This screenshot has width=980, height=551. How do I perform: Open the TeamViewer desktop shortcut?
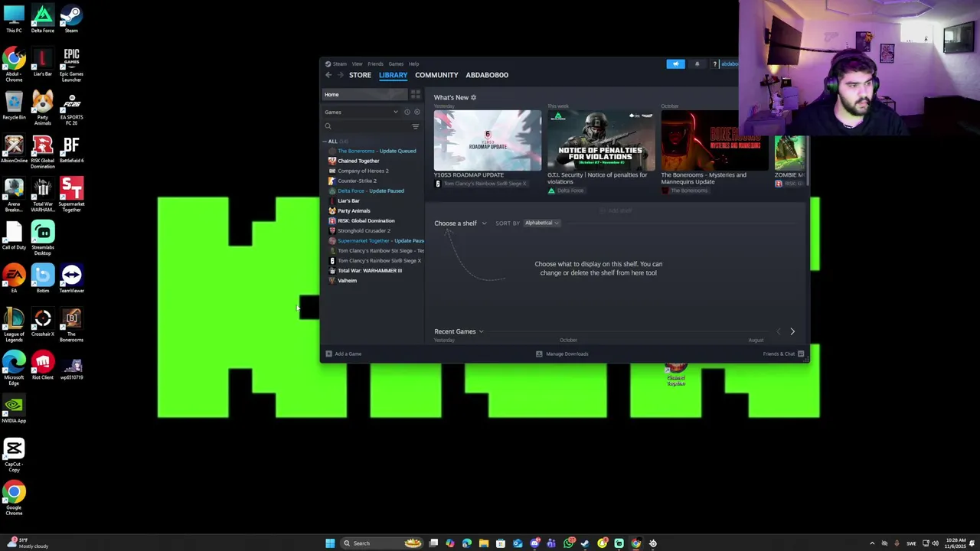71,279
